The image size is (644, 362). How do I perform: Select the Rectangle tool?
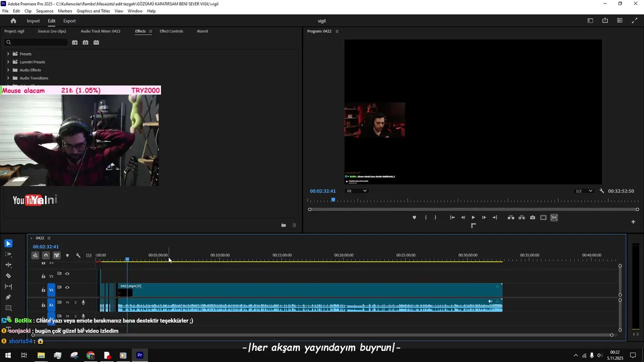9,308
